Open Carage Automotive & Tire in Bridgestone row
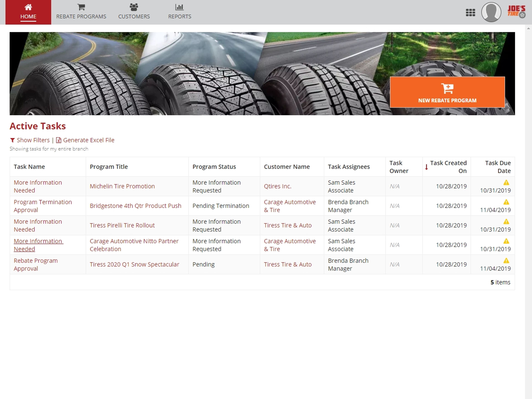This screenshot has width=532, height=399. point(290,206)
